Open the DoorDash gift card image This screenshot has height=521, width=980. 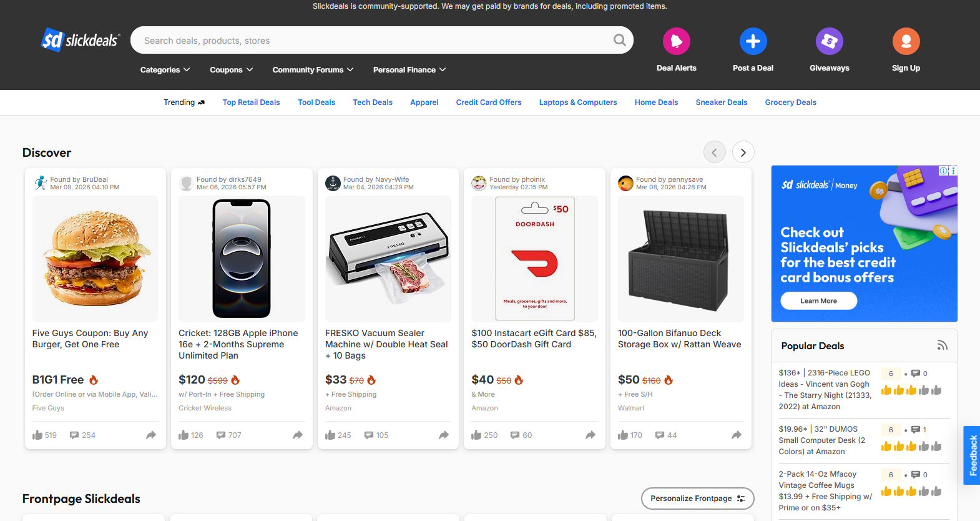[x=535, y=259]
